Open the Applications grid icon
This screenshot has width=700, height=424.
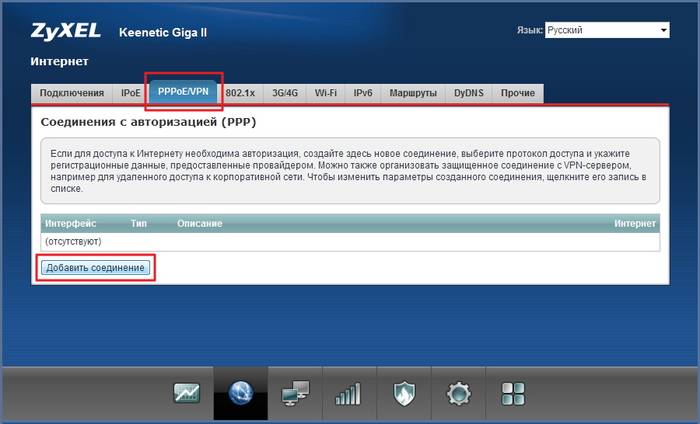(512, 393)
